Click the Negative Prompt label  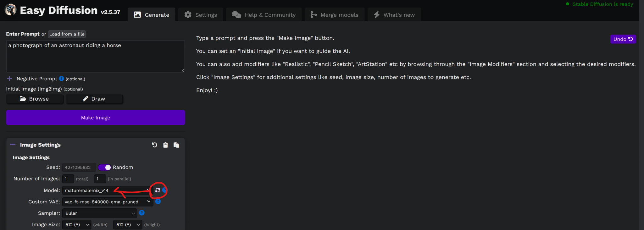pos(37,79)
